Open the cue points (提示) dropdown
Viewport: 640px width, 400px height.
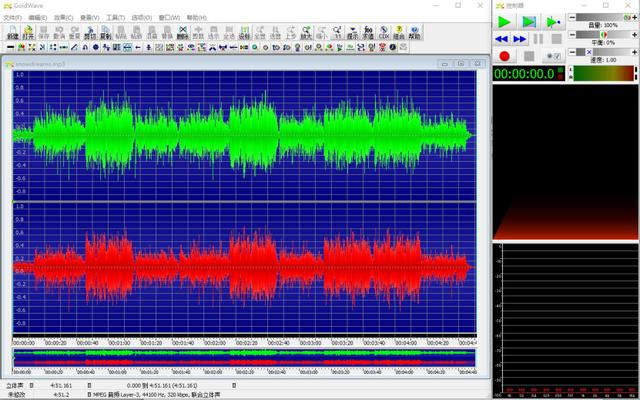(x=352, y=32)
